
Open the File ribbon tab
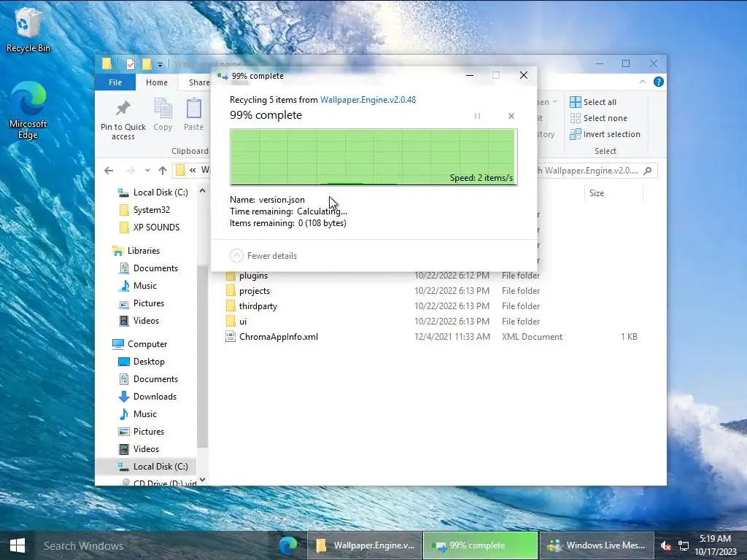click(115, 82)
